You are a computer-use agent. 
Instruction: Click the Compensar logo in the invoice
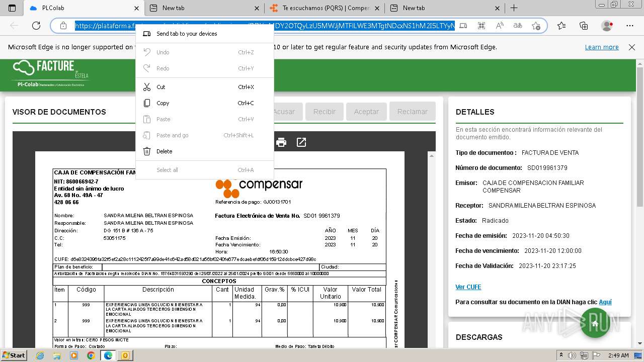[259, 188]
